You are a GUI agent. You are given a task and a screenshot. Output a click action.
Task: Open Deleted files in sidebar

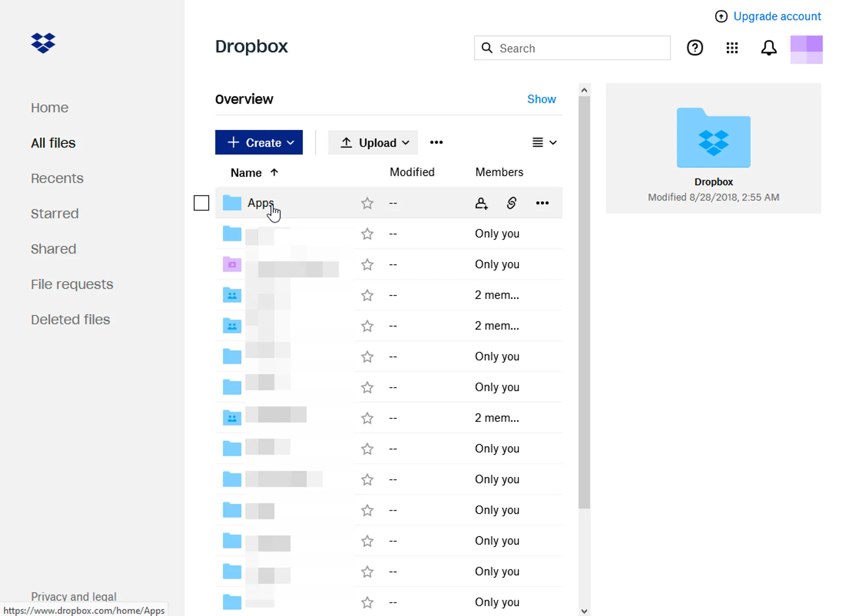70,319
